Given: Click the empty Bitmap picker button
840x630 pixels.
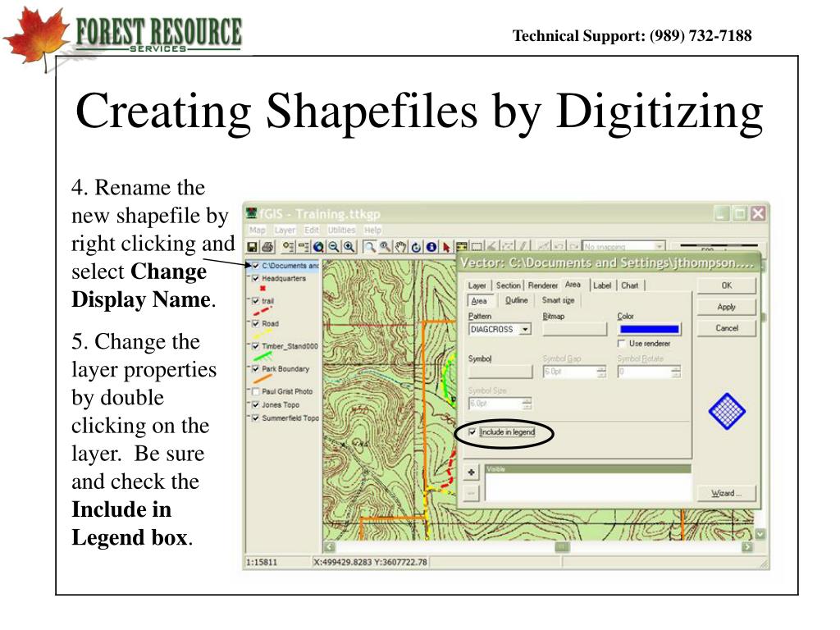Looking at the screenshot, I should click(575, 329).
